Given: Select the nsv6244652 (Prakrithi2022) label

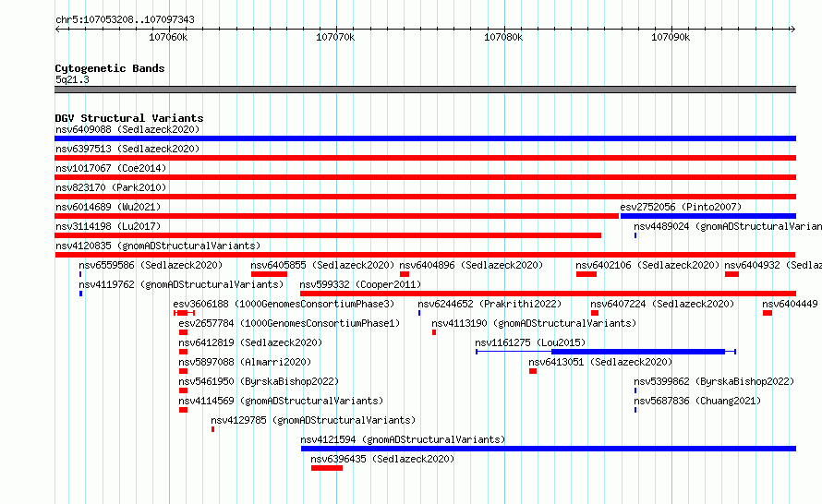Looking at the screenshot, I should (x=490, y=304).
